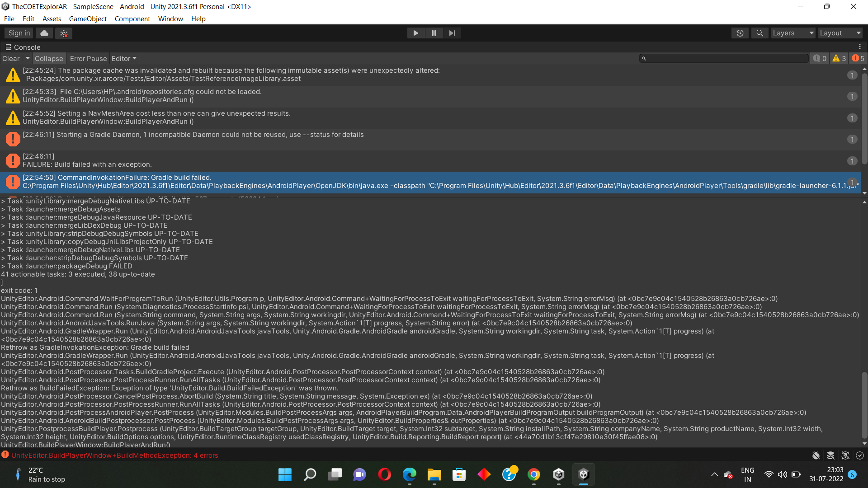Click the Unity Collab bug icon
This screenshot has height=488, width=868.
(x=64, y=33)
